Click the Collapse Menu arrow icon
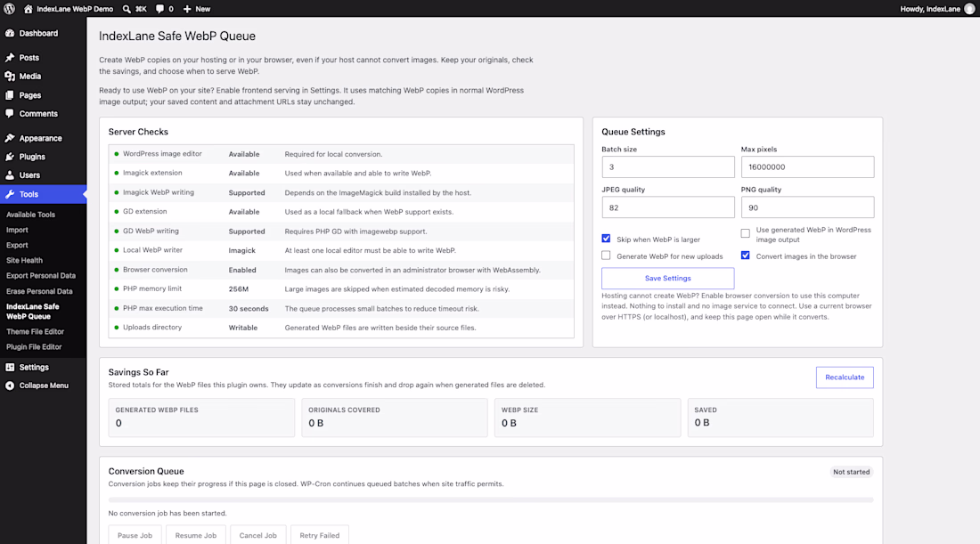The height and width of the screenshot is (544, 980). click(10, 386)
